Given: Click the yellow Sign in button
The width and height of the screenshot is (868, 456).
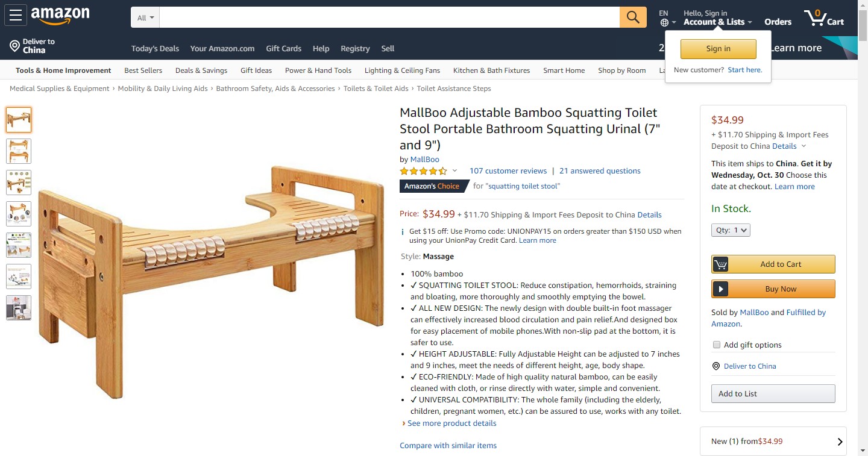Looking at the screenshot, I should [718, 49].
